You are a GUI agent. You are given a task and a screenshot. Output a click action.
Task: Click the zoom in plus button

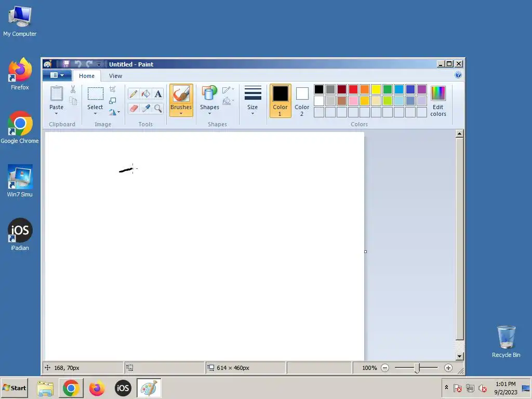click(448, 368)
